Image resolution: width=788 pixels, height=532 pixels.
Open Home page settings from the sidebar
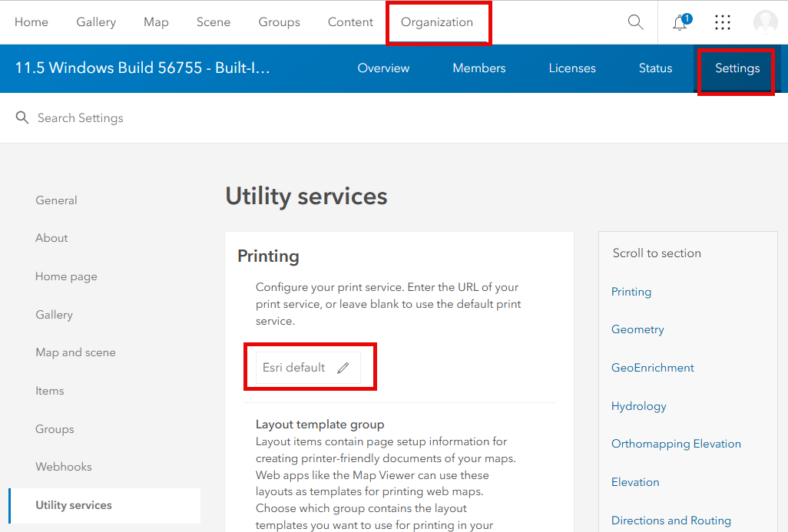[x=66, y=276]
